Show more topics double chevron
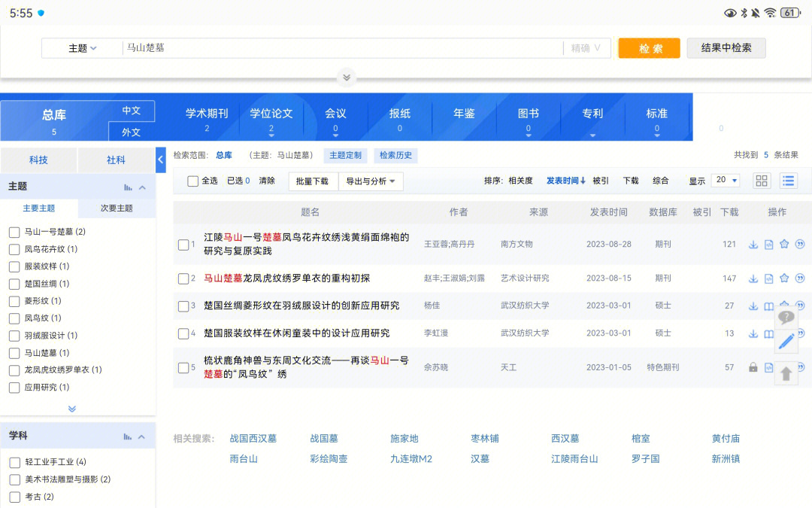812x508 pixels. pyautogui.click(x=72, y=409)
